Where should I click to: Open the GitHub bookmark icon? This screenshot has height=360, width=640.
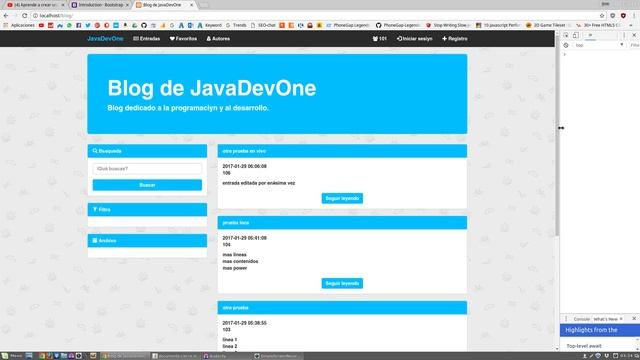(144, 25)
